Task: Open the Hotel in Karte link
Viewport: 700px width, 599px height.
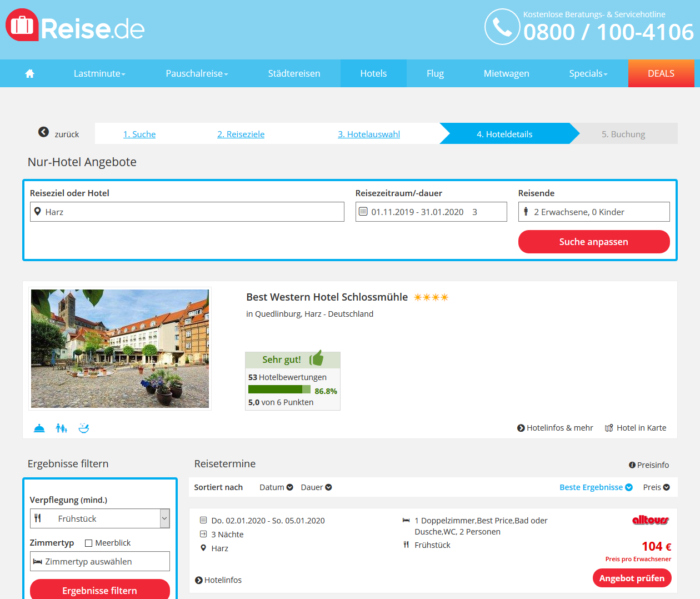Action: coord(636,428)
